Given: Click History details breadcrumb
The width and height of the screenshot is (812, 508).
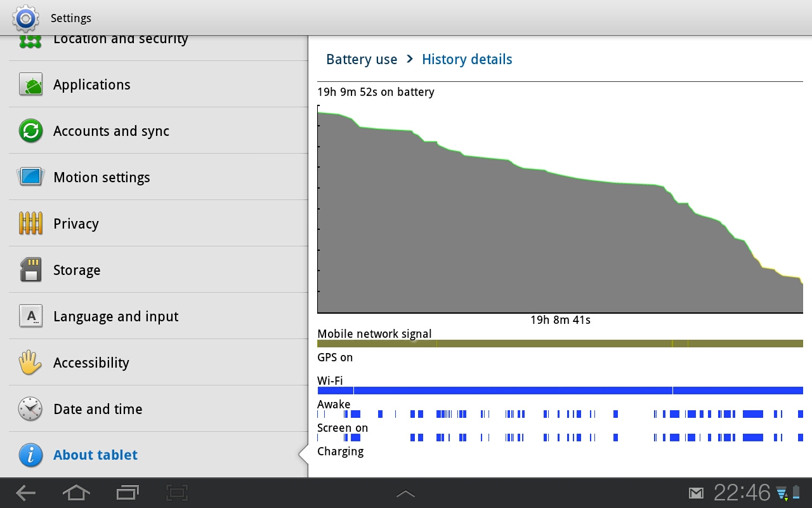Looking at the screenshot, I should click(467, 60).
